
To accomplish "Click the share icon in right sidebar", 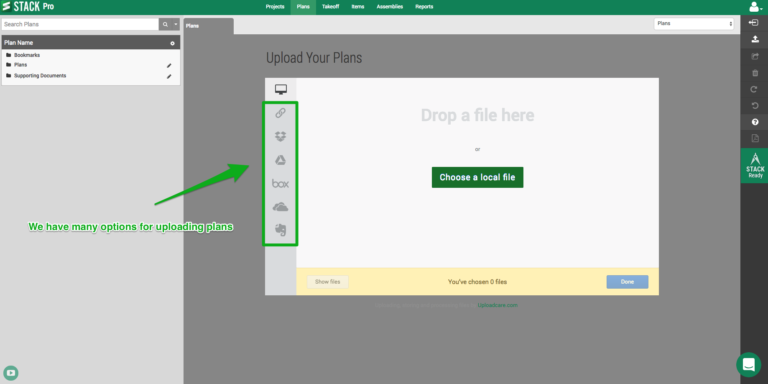I will click(755, 56).
